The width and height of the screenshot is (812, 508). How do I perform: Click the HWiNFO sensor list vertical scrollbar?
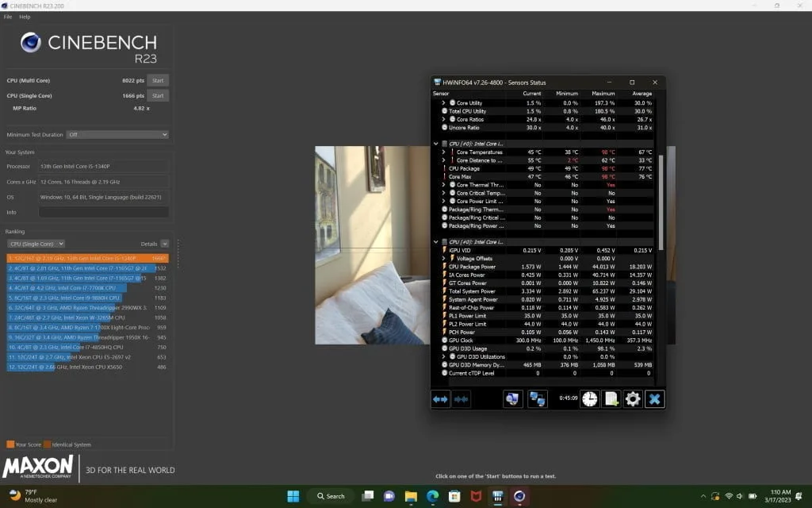coord(660,198)
